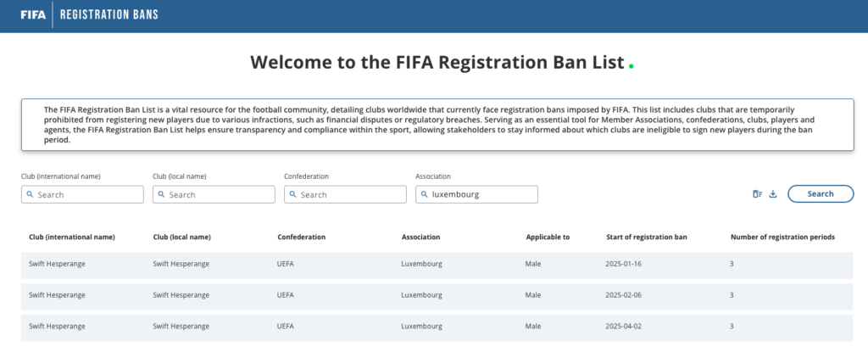Click the magnifier icon in Club (local name) field

point(162,194)
